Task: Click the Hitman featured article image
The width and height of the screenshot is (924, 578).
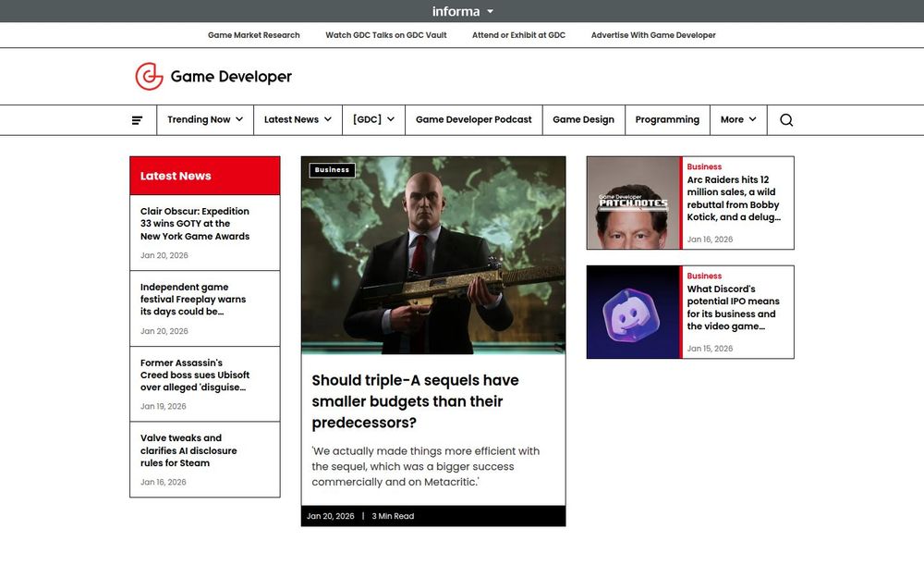Action: (433, 255)
